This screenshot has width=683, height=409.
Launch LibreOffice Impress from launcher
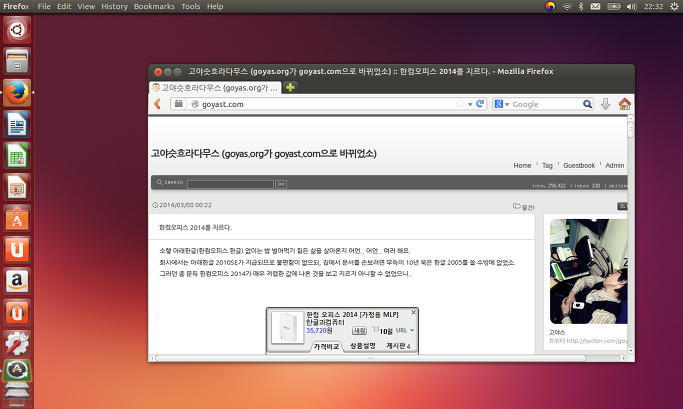coord(17,187)
